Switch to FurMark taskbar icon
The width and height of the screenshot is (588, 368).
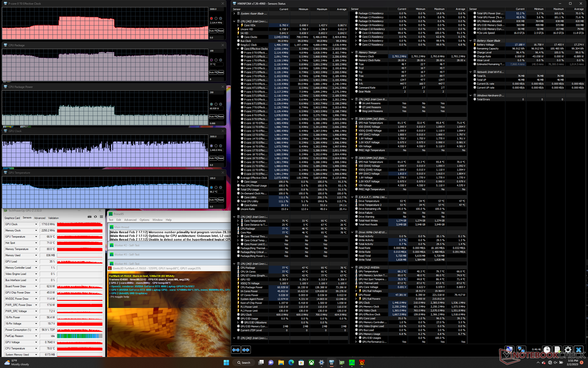362,362
